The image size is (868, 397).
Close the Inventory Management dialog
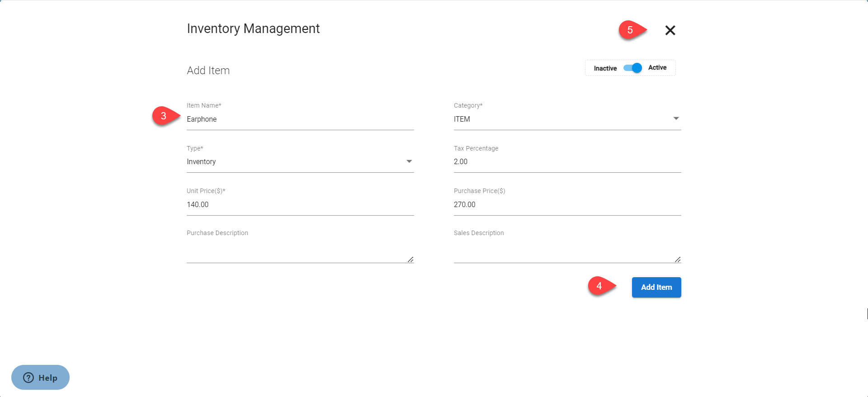pyautogui.click(x=670, y=30)
